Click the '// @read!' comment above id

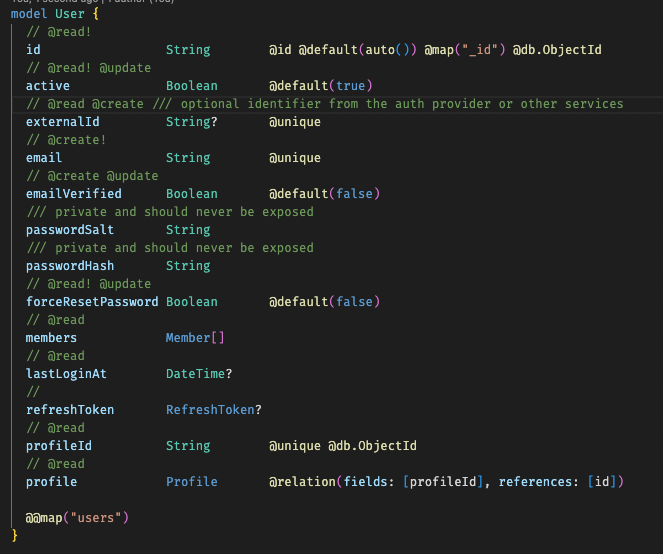(59, 32)
